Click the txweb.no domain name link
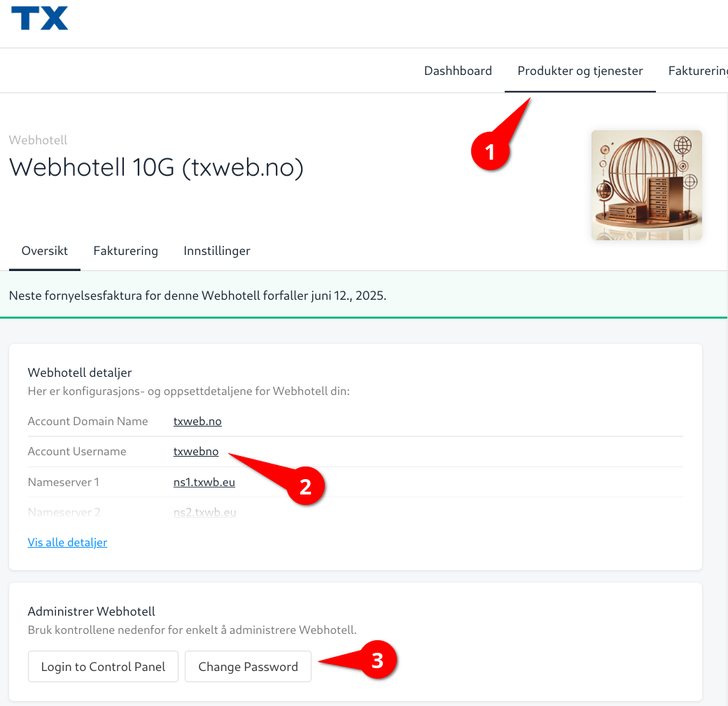Viewport: 728px width, 706px height. pyautogui.click(x=197, y=421)
